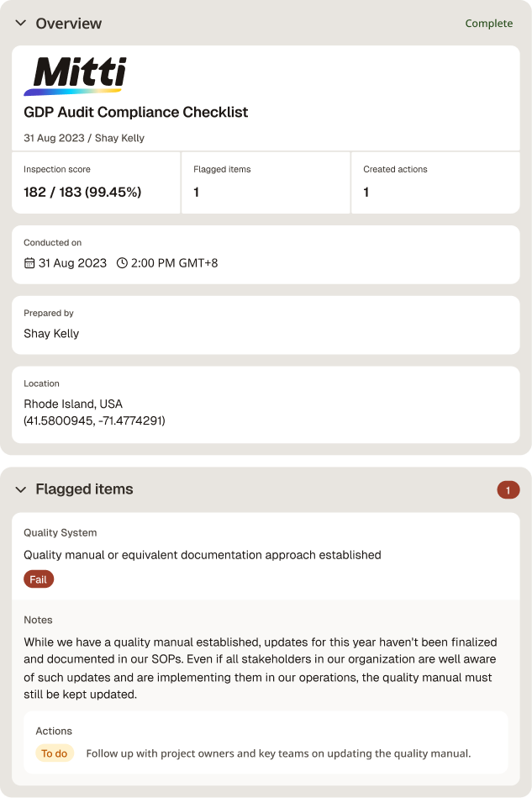The image size is (532, 798).
Task: Click the Prepared by Shay Kelly card
Action: tap(266, 325)
